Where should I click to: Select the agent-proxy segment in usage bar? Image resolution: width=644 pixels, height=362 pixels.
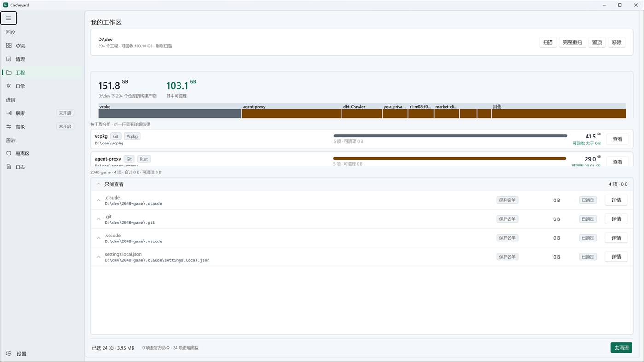pos(291,114)
